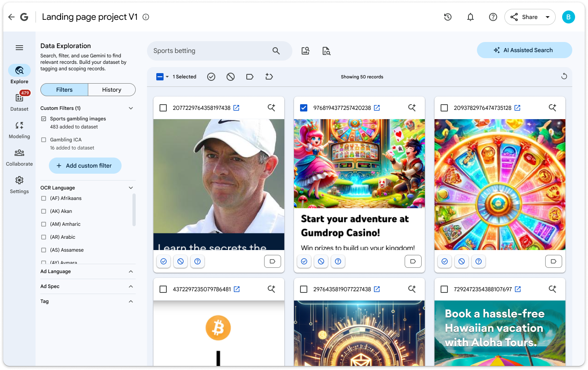Open the Share dropdown arrow
Screen dimensions: 588x370
point(548,17)
